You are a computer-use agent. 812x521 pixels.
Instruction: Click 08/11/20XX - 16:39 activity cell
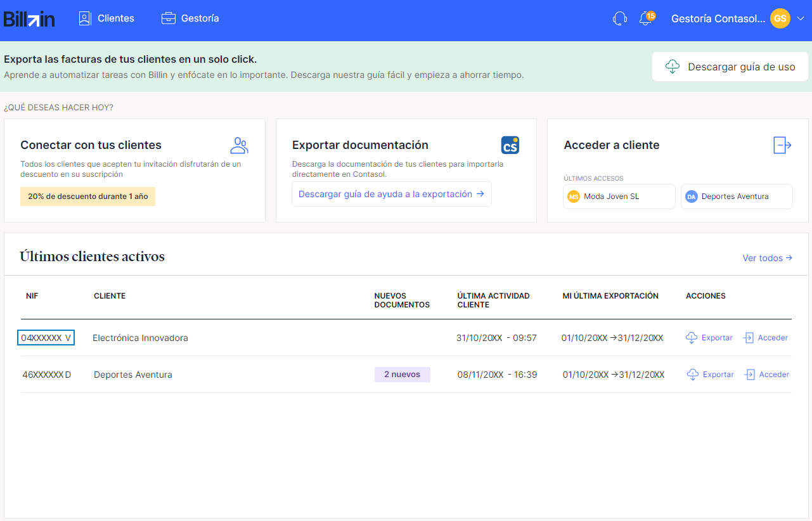[x=498, y=375]
